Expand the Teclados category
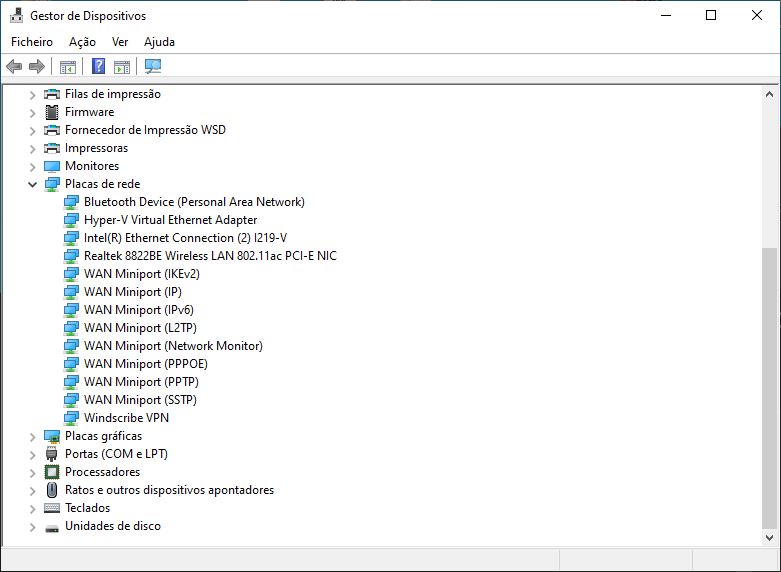Image resolution: width=781 pixels, height=572 pixels. 32,509
